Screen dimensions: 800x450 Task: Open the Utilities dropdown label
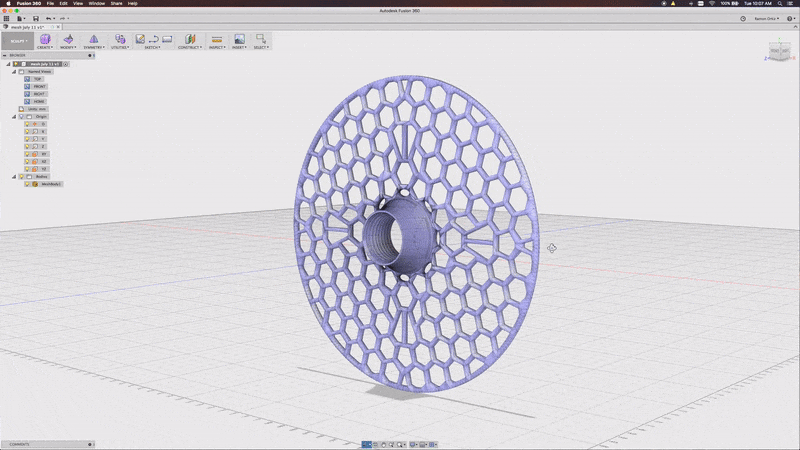(x=120, y=47)
